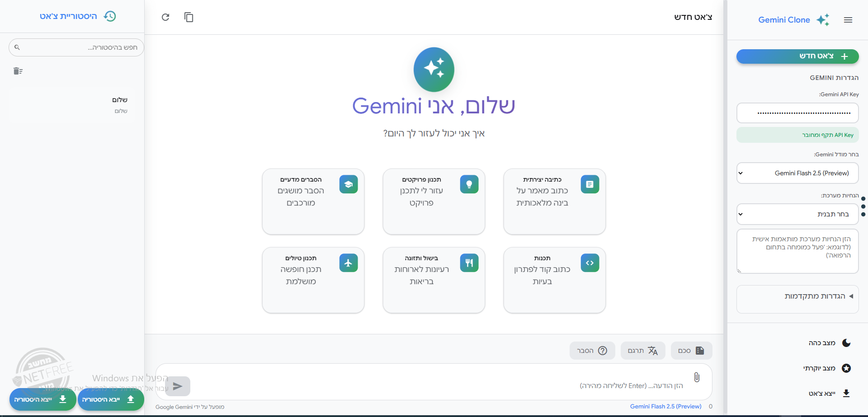Select the תכנון פרויקטים project planning card
Viewport: 868px width, 417px height.
pos(434,201)
